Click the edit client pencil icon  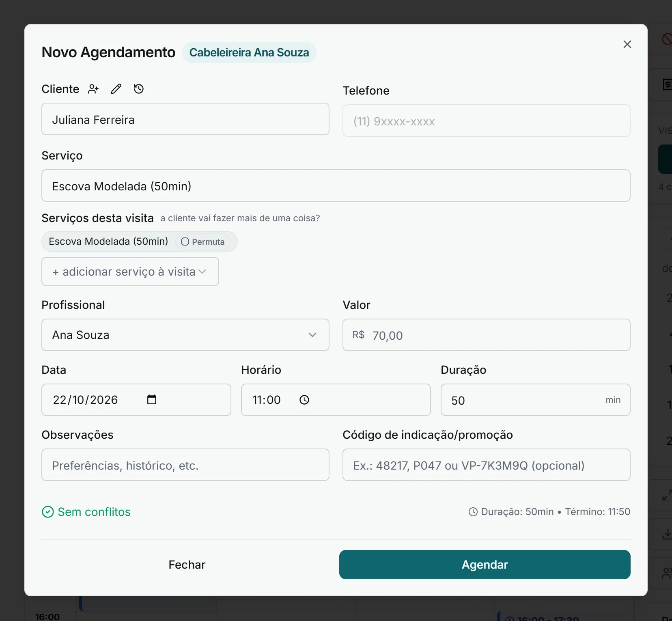(x=116, y=89)
